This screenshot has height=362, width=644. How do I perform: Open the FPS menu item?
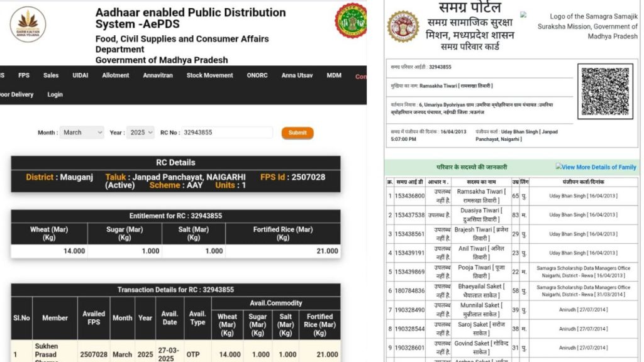point(24,75)
